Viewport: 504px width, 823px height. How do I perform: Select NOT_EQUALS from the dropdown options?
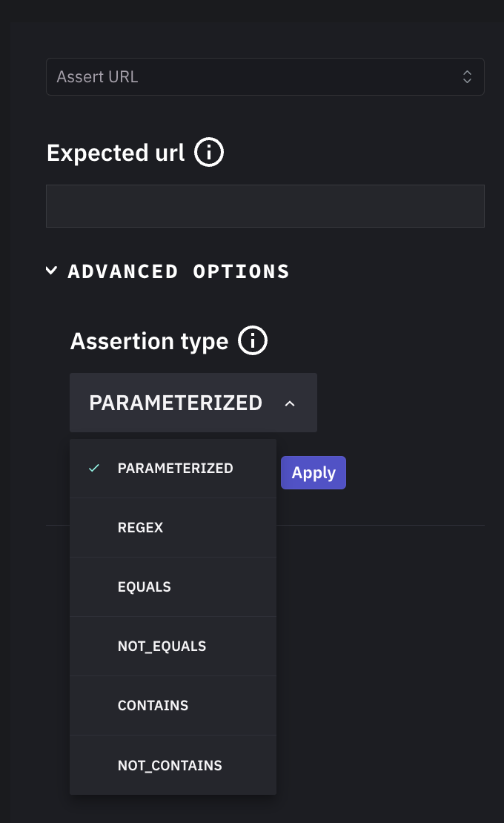point(162,646)
